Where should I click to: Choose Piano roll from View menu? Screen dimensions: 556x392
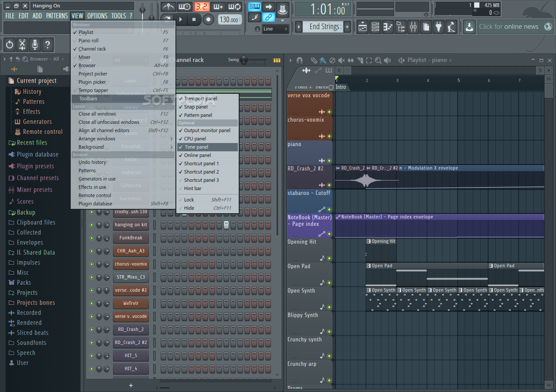point(123,41)
